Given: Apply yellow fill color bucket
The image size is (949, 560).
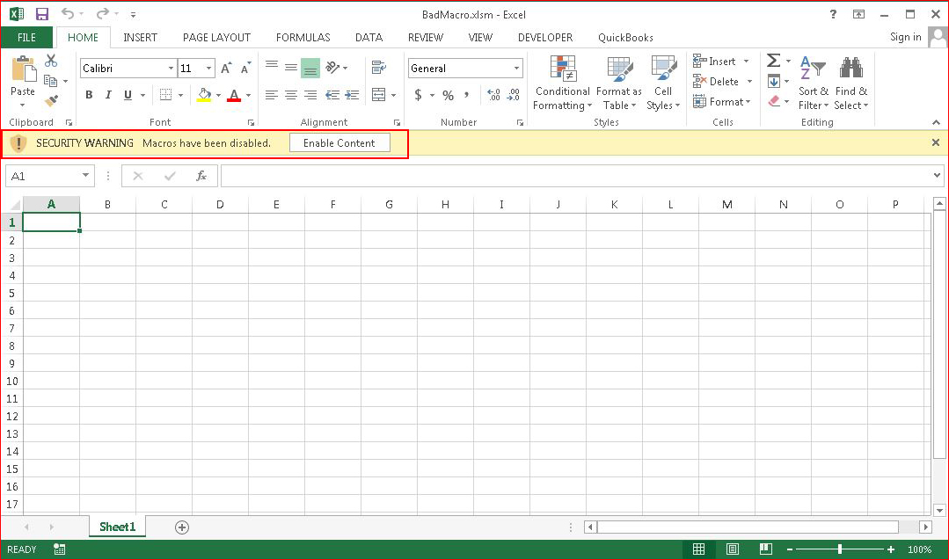Looking at the screenshot, I should [205, 94].
